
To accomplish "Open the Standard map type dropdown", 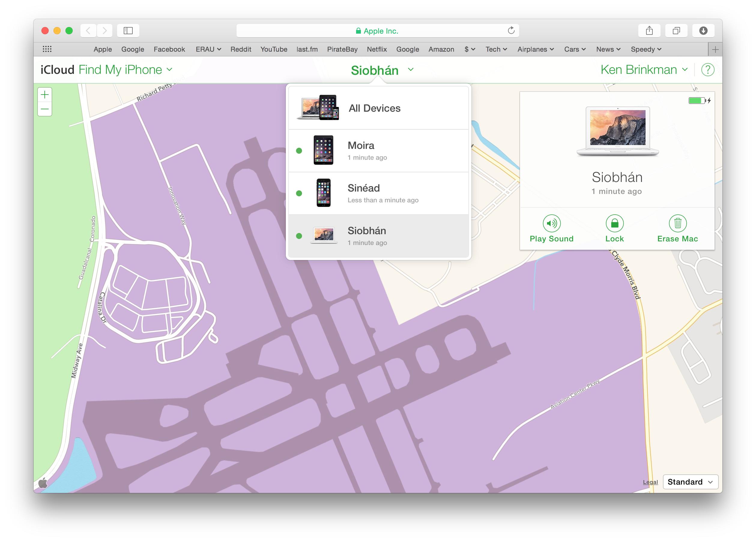I will [690, 482].
